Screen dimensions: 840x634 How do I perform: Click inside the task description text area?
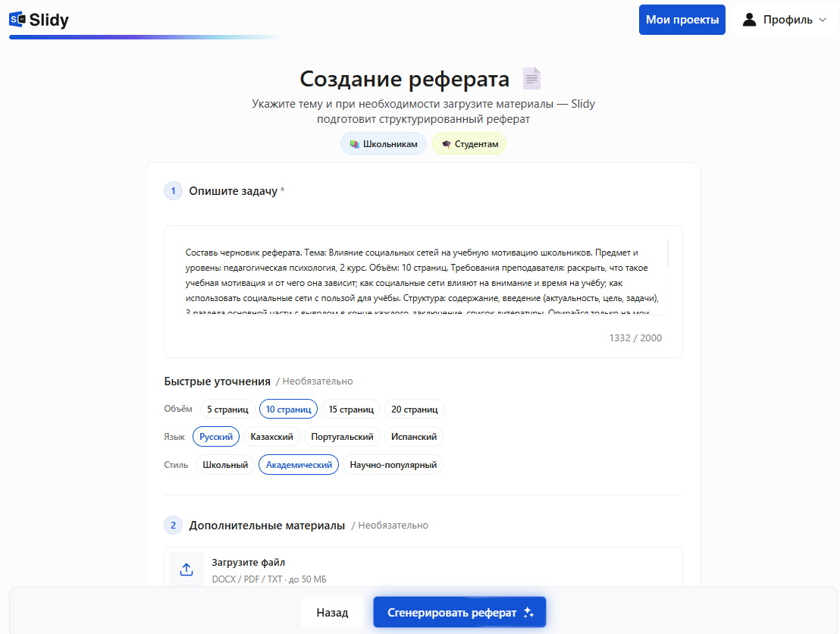(x=422, y=278)
